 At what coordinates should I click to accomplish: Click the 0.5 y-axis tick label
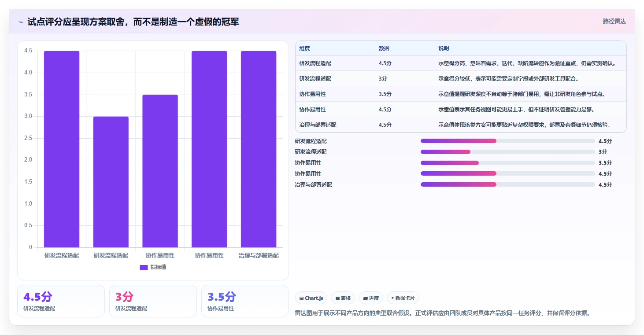click(28, 225)
